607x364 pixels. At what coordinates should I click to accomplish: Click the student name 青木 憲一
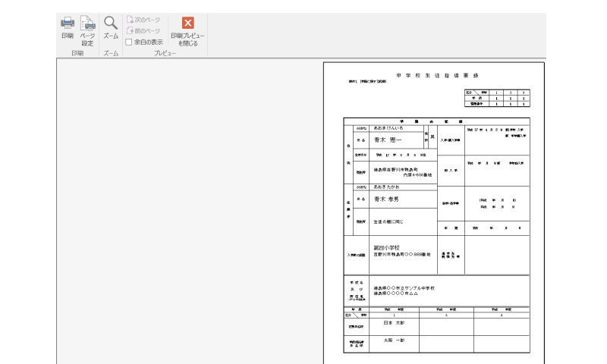(x=388, y=140)
